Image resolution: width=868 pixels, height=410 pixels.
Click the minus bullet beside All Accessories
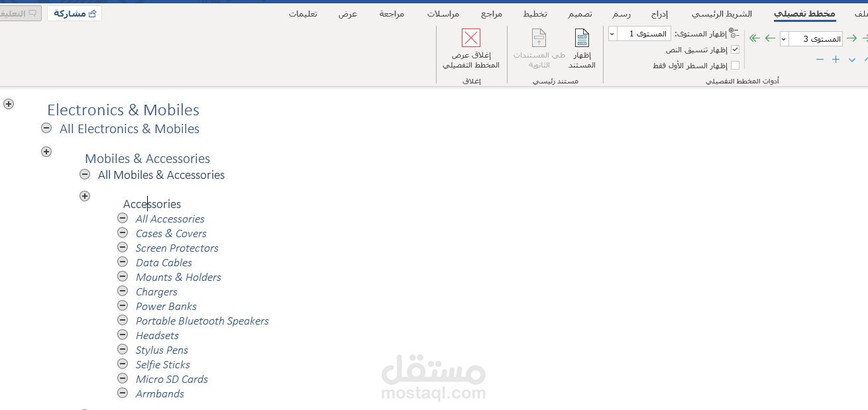click(123, 218)
